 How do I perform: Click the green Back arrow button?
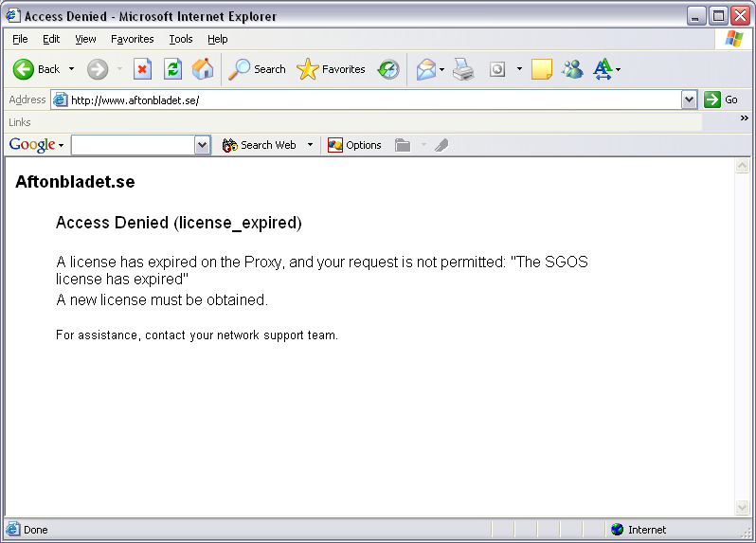click(23, 69)
